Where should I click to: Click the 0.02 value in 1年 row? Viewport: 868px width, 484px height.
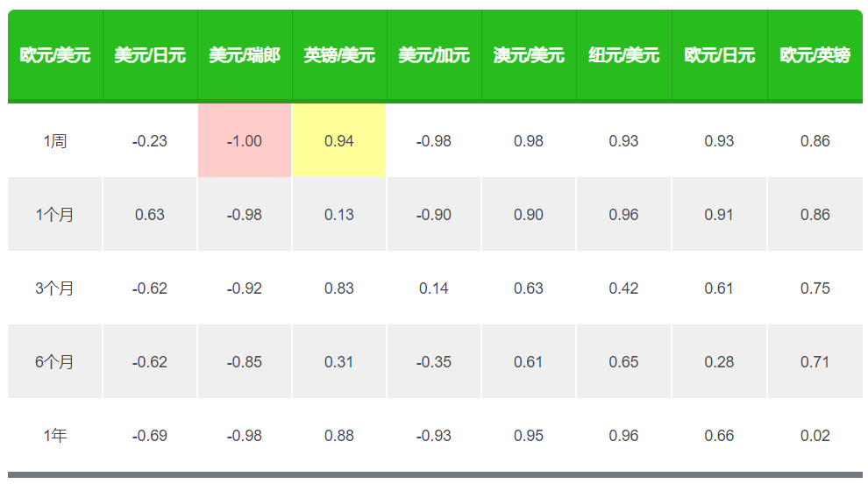point(815,436)
